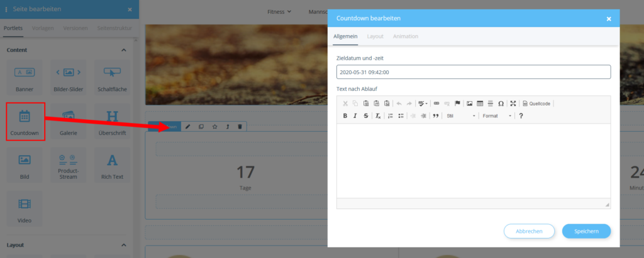Click the Copy icon in editor toolbar
644x258 pixels.
355,104
